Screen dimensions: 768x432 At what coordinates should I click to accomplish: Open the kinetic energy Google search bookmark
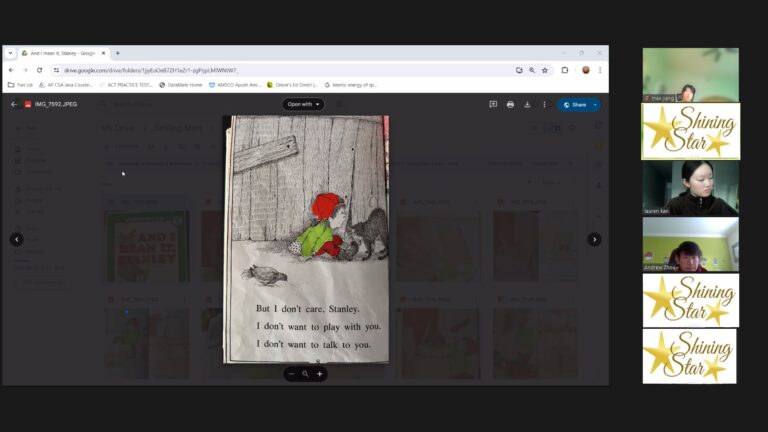point(351,85)
